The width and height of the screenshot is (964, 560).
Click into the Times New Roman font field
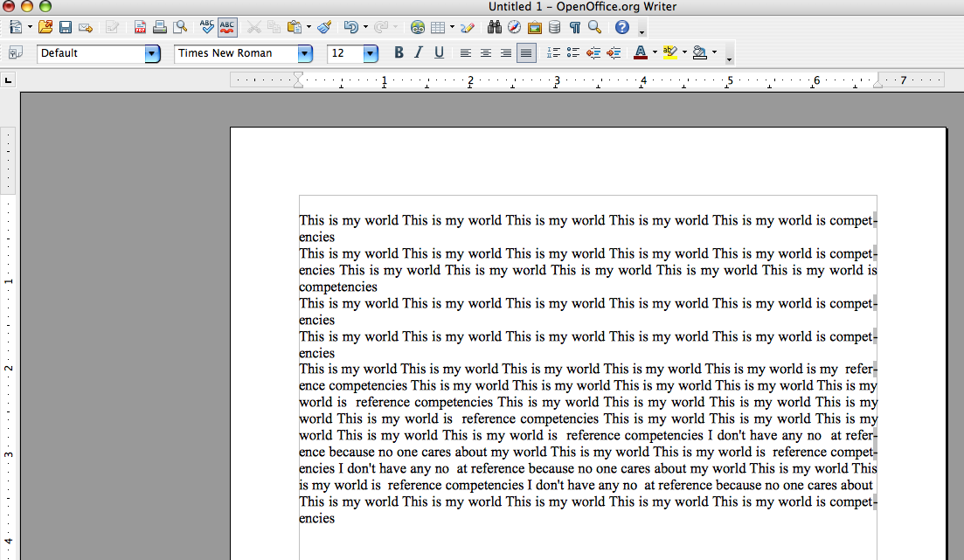click(234, 53)
